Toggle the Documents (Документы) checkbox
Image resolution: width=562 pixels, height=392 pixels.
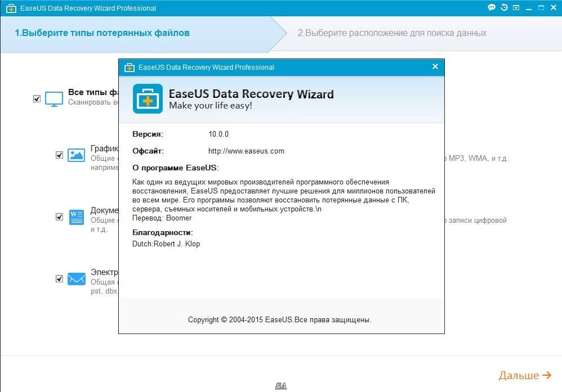pyautogui.click(x=60, y=217)
